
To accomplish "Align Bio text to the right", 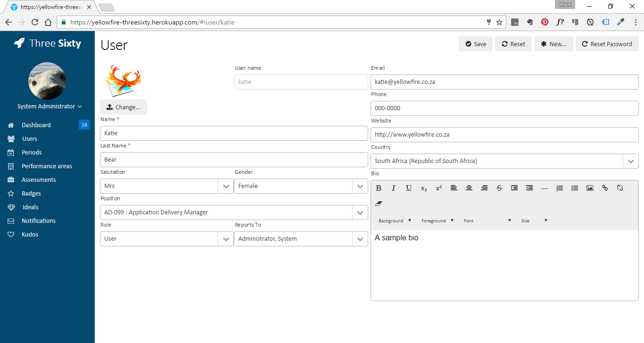I will coord(484,188).
